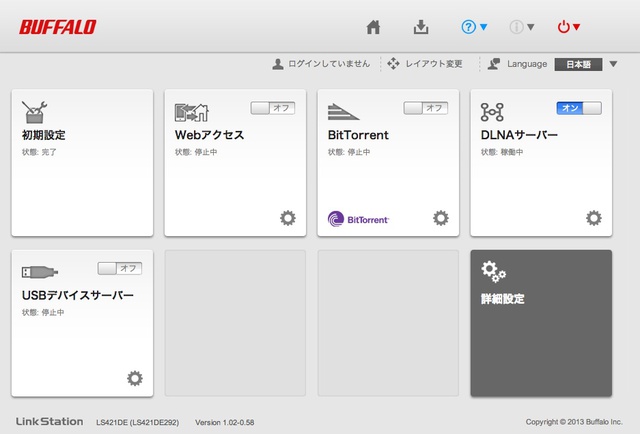The width and height of the screenshot is (640, 434).
Task: Click the BitTorrent logo
Action: point(358,218)
